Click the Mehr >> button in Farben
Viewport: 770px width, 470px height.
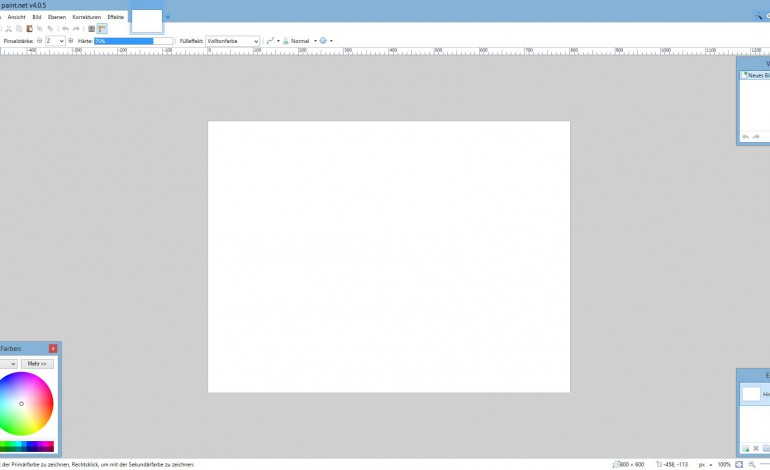pos(37,364)
